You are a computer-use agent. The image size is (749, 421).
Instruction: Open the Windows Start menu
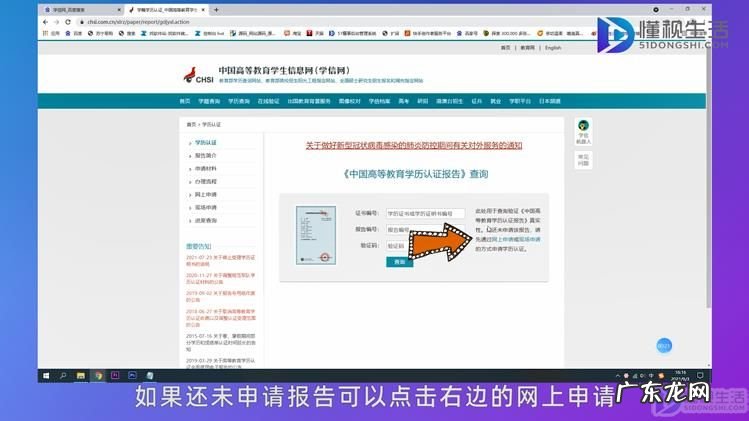tap(46, 376)
